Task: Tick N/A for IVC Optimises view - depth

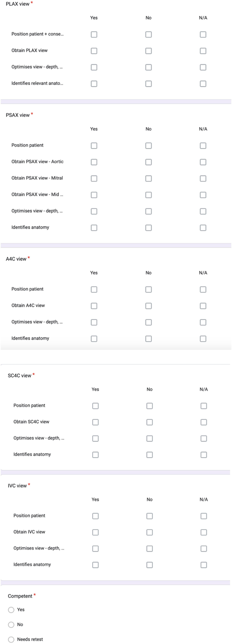Action: click(204, 548)
